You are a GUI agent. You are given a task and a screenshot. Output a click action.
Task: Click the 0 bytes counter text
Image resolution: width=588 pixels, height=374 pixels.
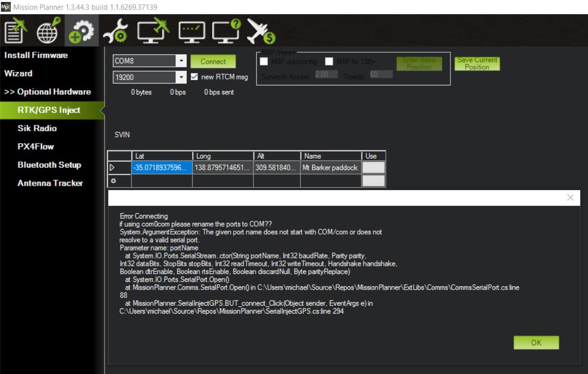pos(141,92)
